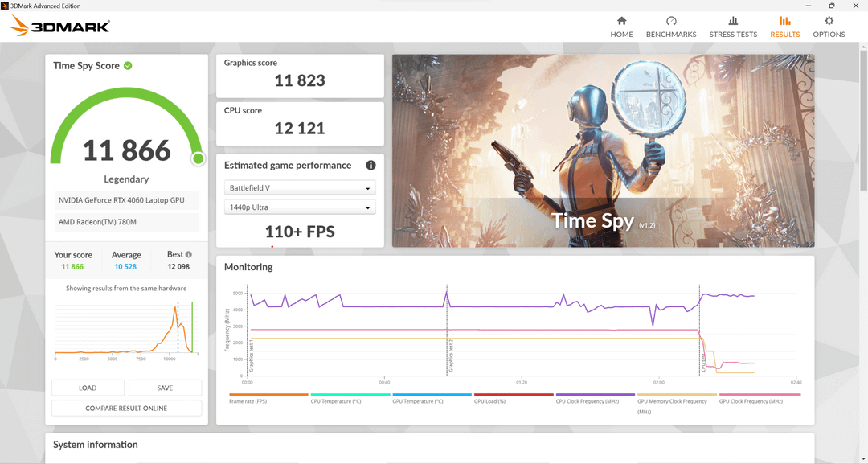This screenshot has width=868, height=464.
Task: Click the vertical scrollbar
Action: pos(863,119)
